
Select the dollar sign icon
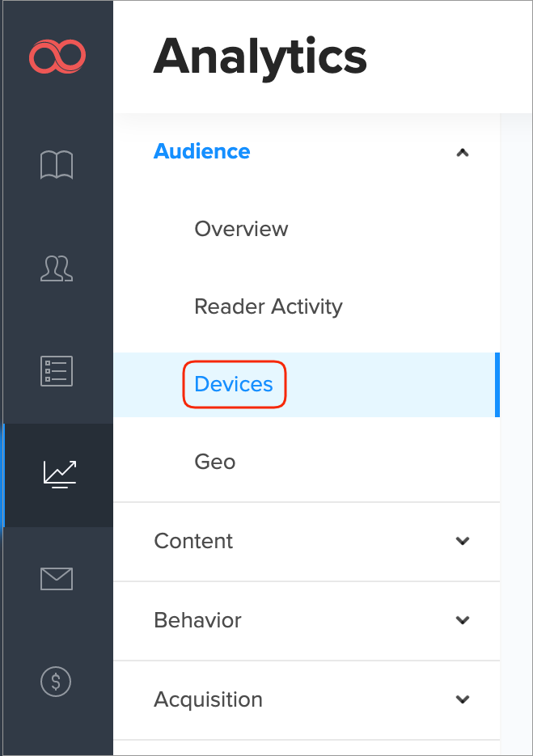click(x=57, y=682)
